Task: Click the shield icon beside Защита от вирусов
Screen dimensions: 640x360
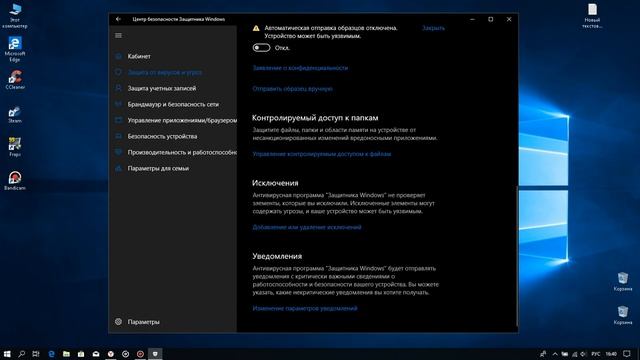Action: click(x=118, y=72)
